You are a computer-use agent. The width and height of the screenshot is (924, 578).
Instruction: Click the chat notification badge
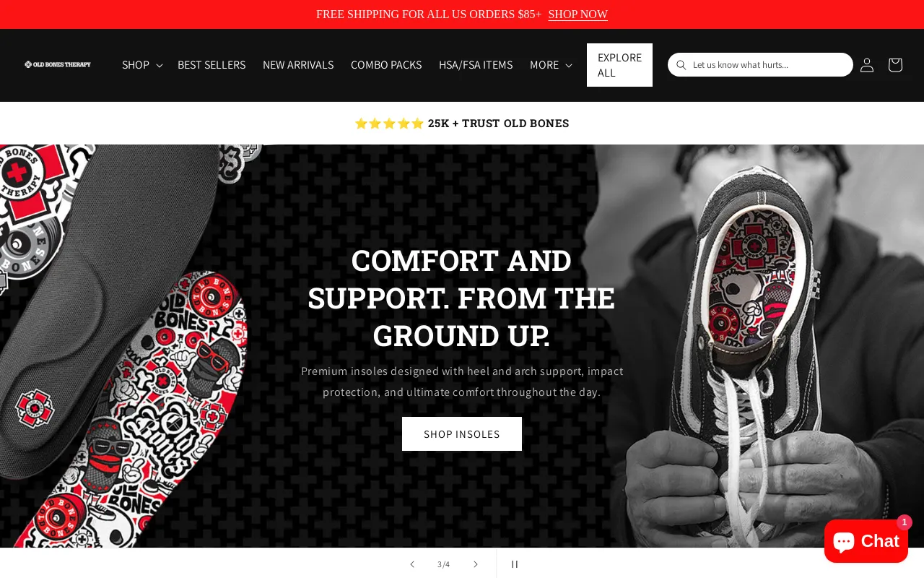[905, 522]
